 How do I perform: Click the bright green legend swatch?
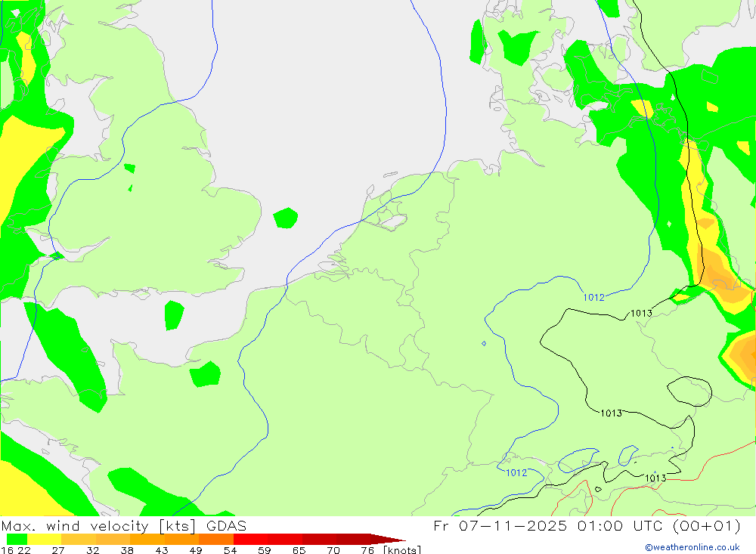pyautogui.click(x=17, y=539)
